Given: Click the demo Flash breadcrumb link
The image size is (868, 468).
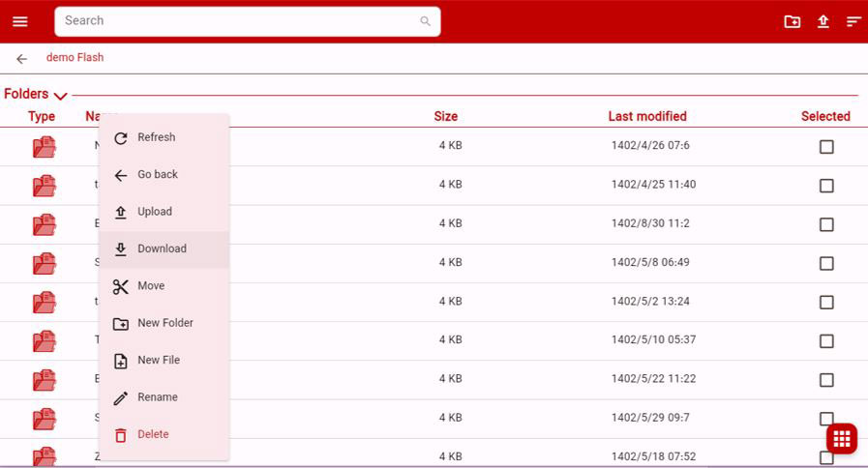Looking at the screenshot, I should click(x=75, y=58).
